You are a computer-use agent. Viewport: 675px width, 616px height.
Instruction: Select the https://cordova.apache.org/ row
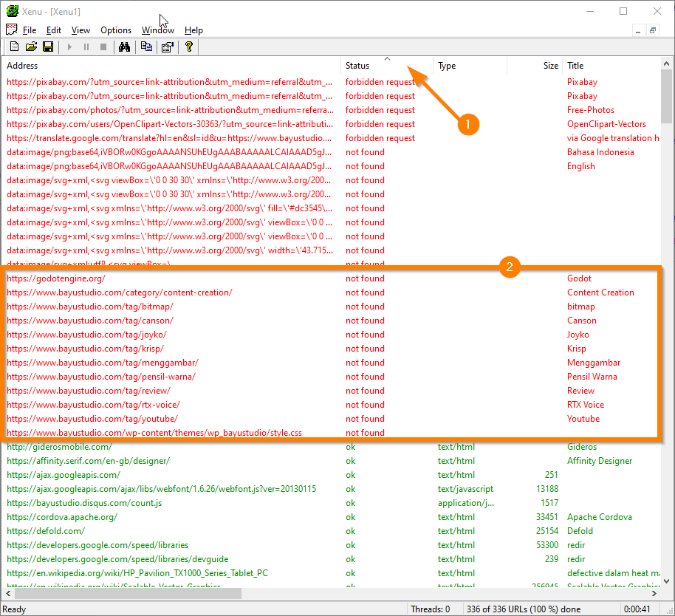(332, 517)
